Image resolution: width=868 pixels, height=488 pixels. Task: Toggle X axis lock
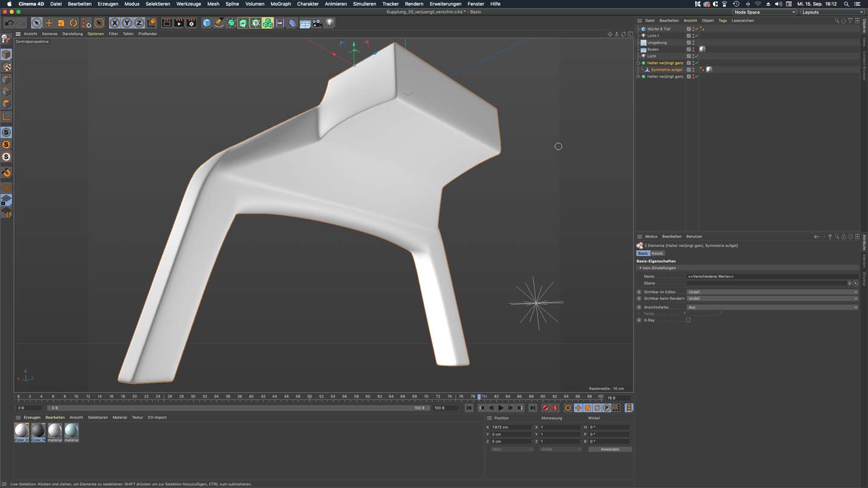click(115, 23)
